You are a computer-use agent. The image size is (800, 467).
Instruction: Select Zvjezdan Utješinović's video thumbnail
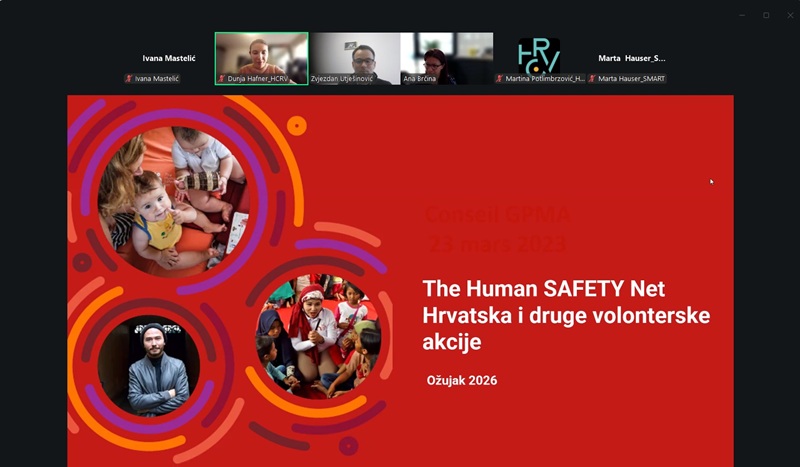tap(355, 58)
